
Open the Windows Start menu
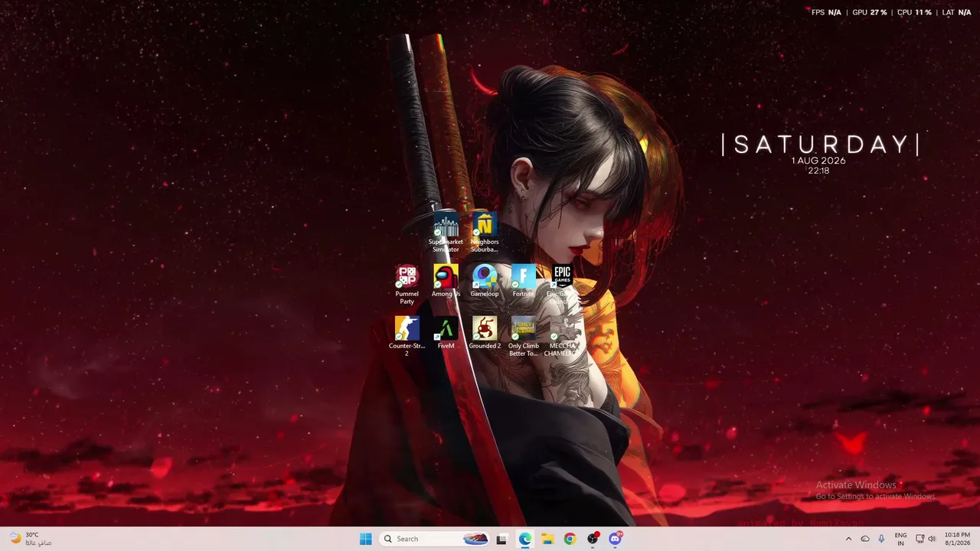pyautogui.click(x=366, y=539)
